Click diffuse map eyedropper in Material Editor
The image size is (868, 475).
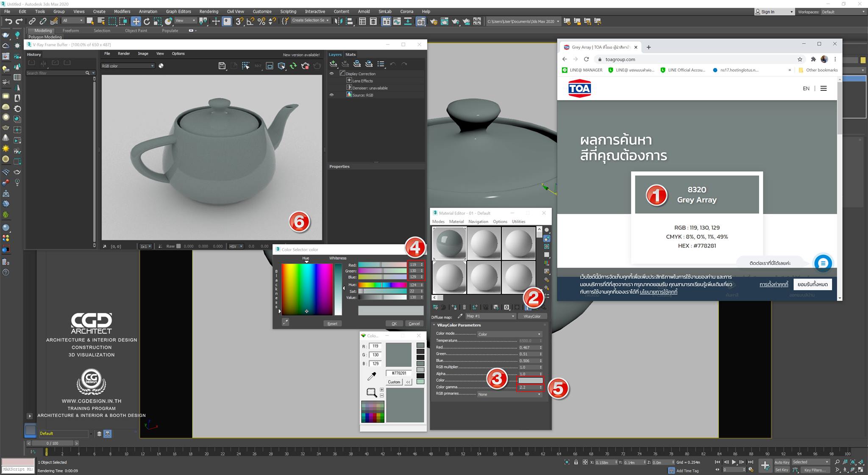click(460, 316)
